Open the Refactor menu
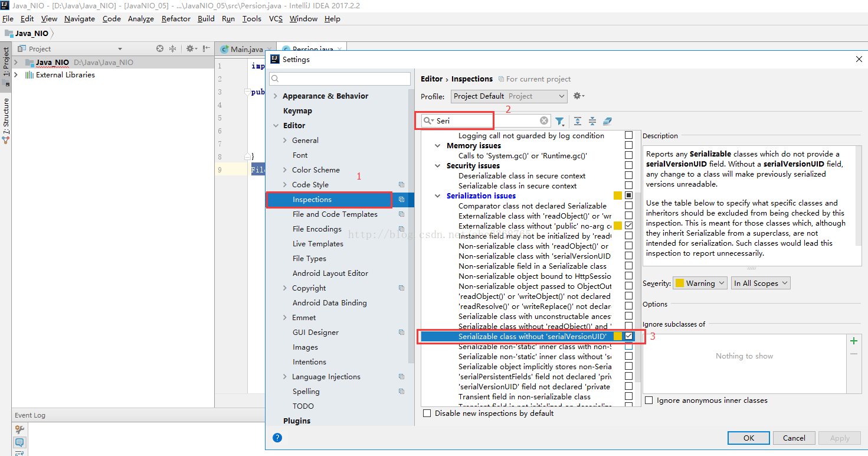The height and width of the screenshot is (456, 868). (176, 18)
